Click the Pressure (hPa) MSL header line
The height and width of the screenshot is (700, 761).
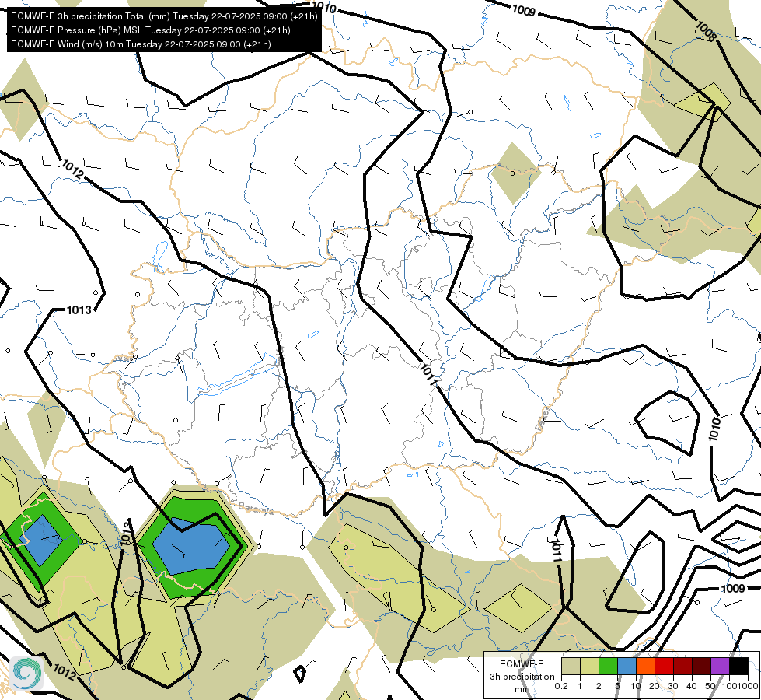pos(151,30)
